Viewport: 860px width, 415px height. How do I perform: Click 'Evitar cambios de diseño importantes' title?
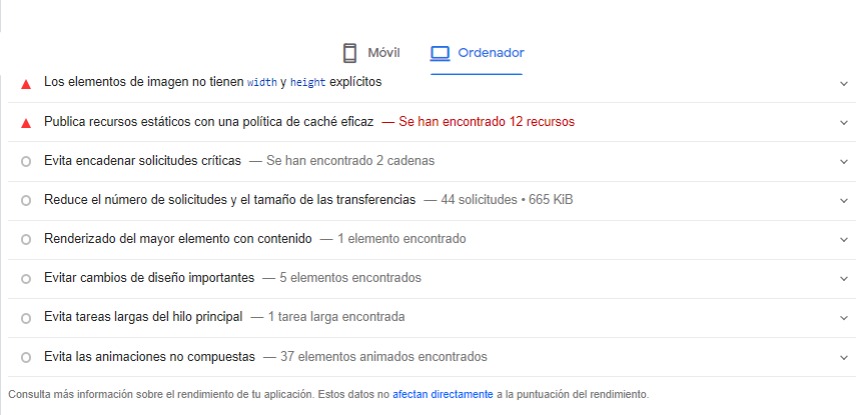coord(149,278)
